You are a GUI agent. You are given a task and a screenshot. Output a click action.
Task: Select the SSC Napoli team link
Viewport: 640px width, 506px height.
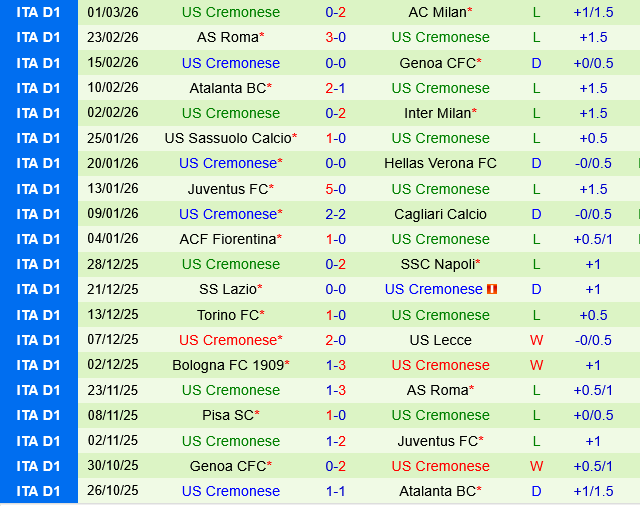[437, 264]
